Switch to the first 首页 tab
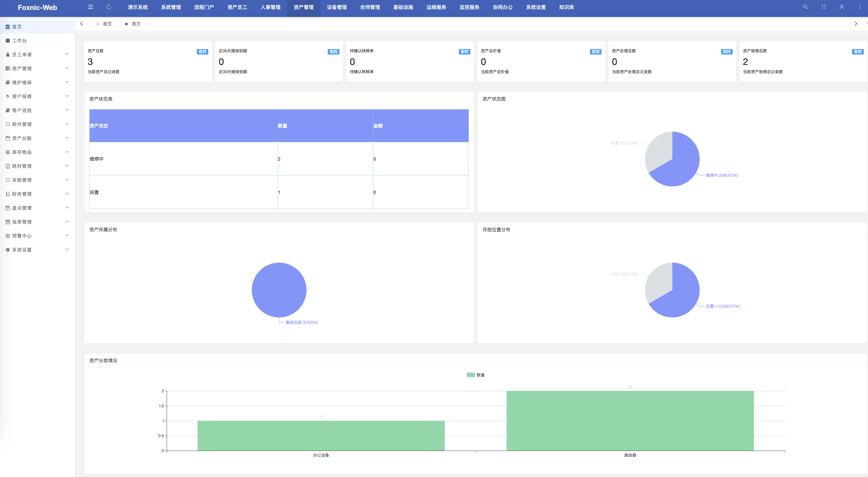The image size is (868, 477). pyautogui.click(x=107, y=24)
